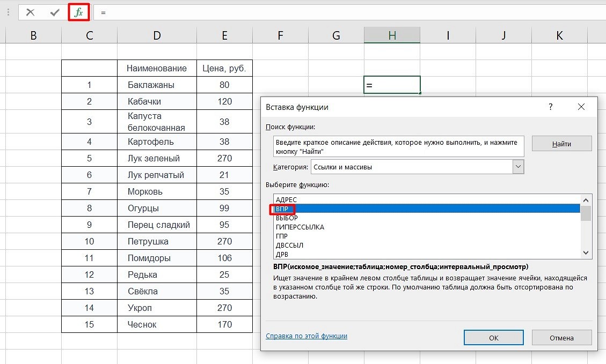
Task: Click the Наименование header cell
Action: point(157,68)
